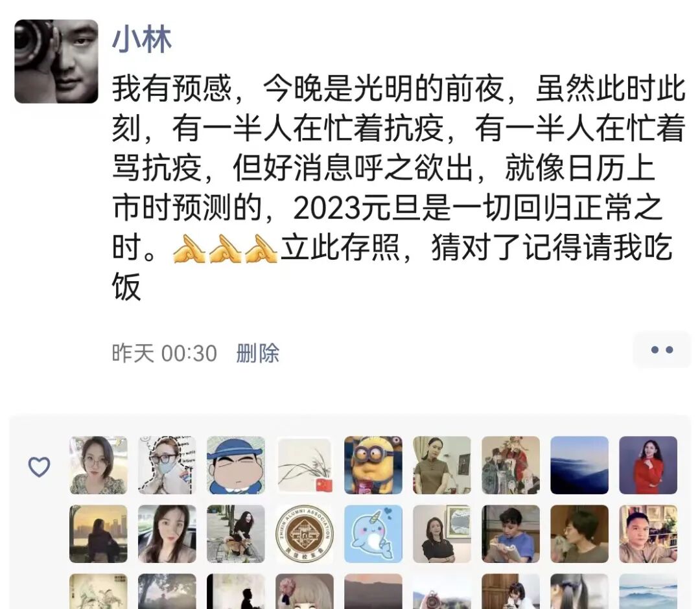Tap the 昨天 00:30 timestamp
700x609 pixels.
pyautogui.click(x=164, y=353)
